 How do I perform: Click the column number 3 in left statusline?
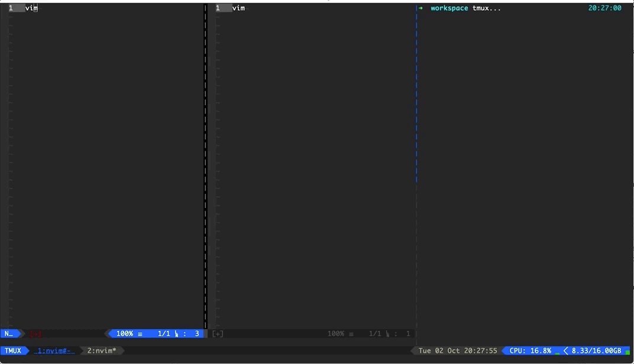pyautogui.click(x=197, y=334)
